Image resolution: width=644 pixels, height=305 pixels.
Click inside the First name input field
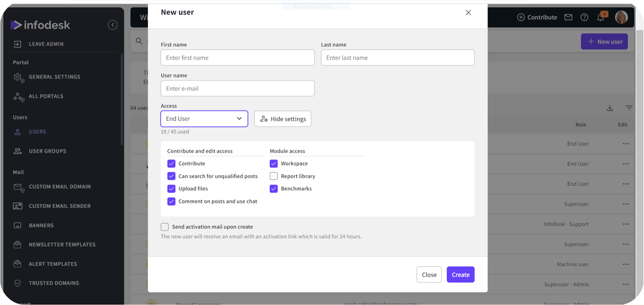pyautogui.click(x=237, y=57)
